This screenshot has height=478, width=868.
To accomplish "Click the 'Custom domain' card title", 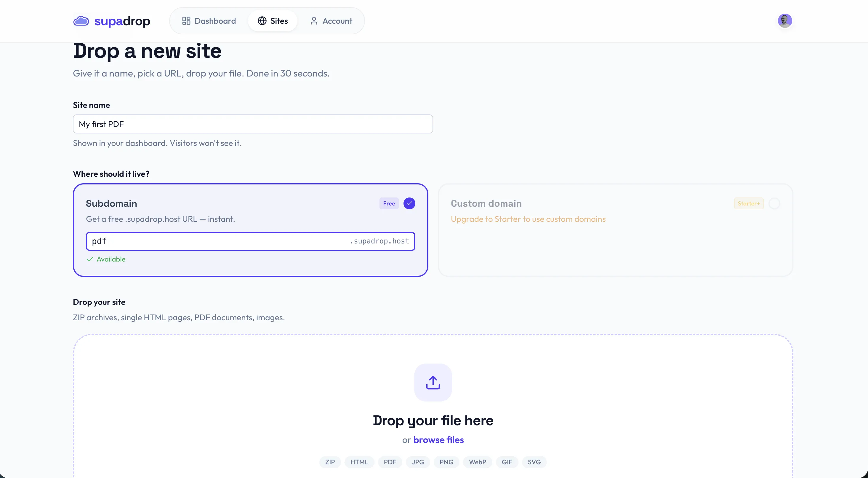I will [x=486, y=203].
